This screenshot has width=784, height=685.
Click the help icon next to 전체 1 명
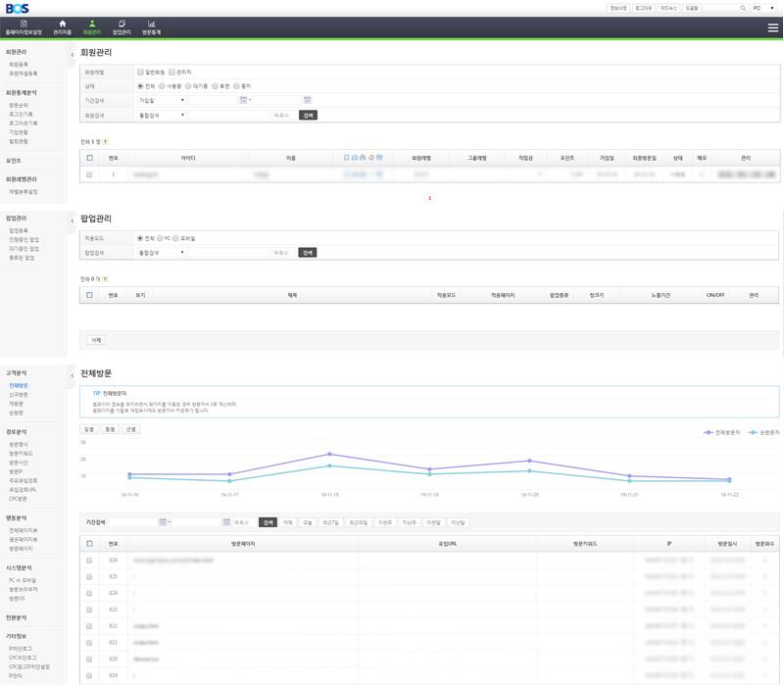(105, 141)
